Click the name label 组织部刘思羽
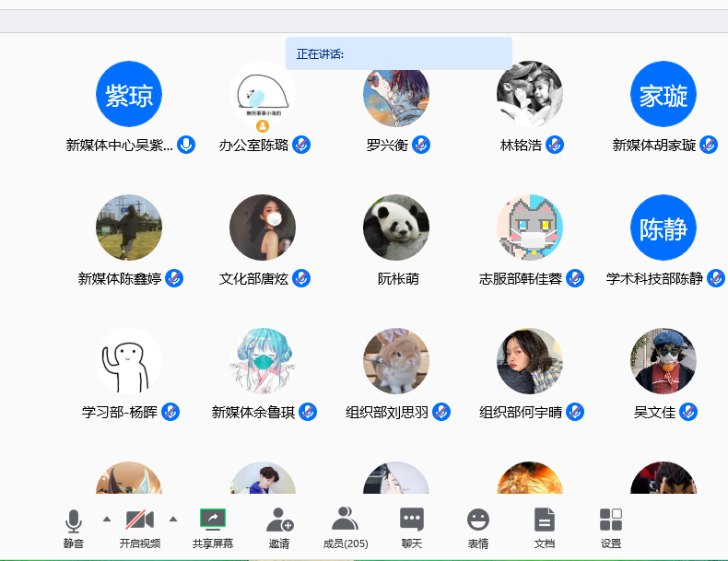This screenshot has width=728, height=561. coord(387,412)
